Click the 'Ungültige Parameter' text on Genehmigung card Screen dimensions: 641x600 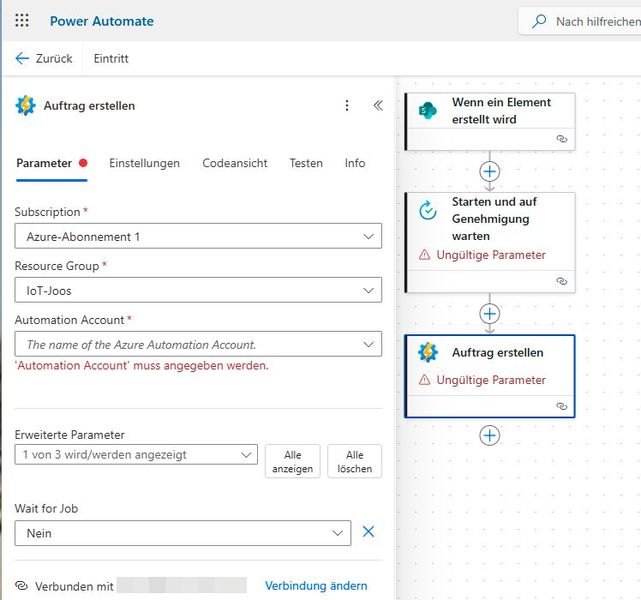(491, 255)
